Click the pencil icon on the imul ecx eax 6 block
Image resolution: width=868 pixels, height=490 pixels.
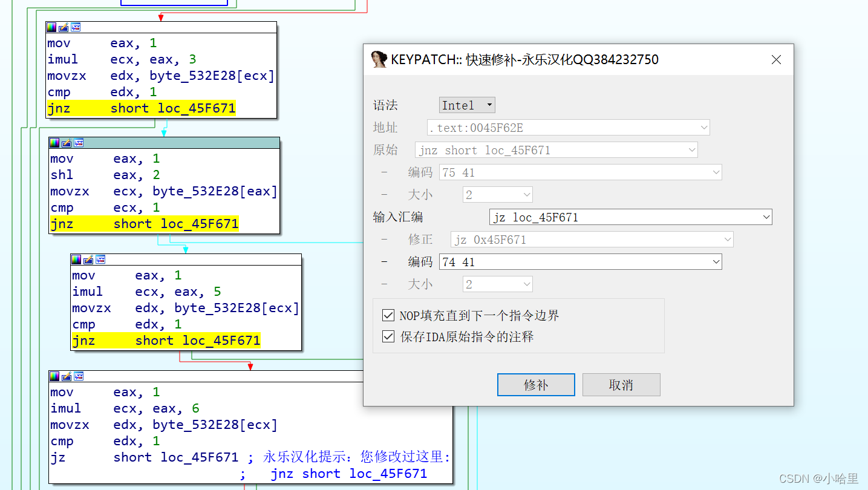[67, 376]
